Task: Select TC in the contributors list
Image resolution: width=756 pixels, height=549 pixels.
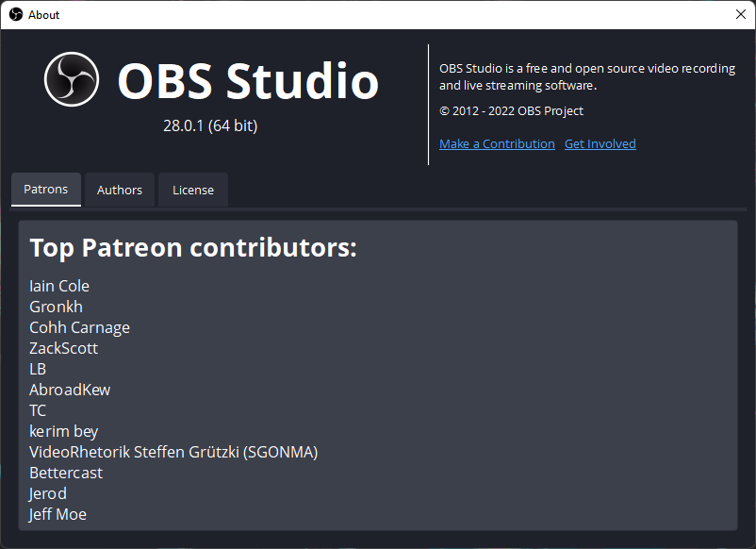Action: 38,410
